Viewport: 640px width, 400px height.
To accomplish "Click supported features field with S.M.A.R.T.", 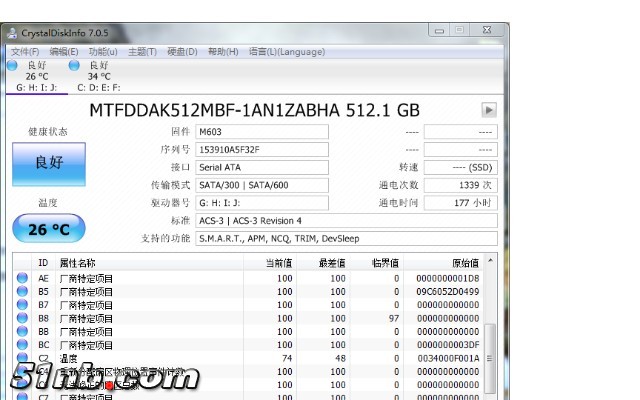I will pyautogui.click(x=346, y=239).
